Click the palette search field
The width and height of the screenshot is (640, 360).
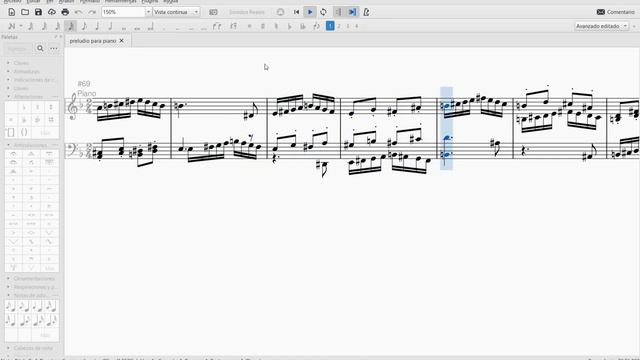point(18,48)
